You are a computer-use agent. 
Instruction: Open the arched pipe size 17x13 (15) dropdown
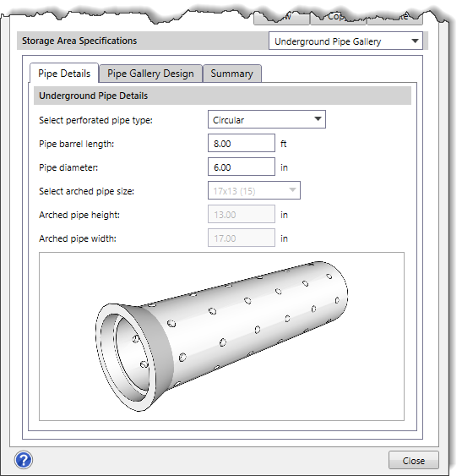[254, 190]
